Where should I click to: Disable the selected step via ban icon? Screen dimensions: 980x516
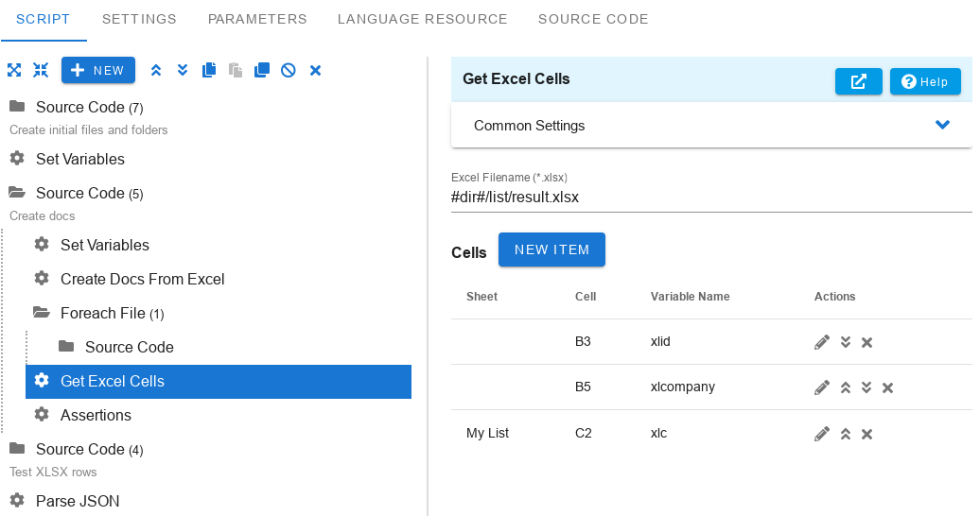[x=289, y=70]
